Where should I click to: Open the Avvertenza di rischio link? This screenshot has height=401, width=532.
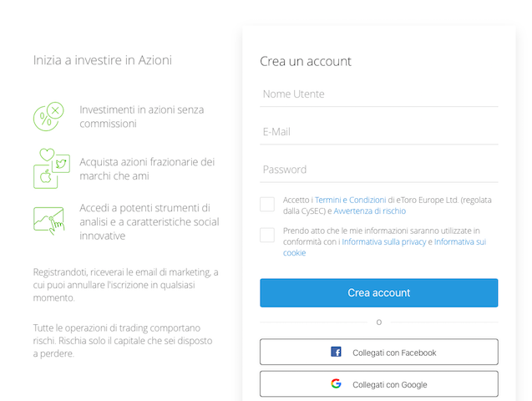[369, 211]
